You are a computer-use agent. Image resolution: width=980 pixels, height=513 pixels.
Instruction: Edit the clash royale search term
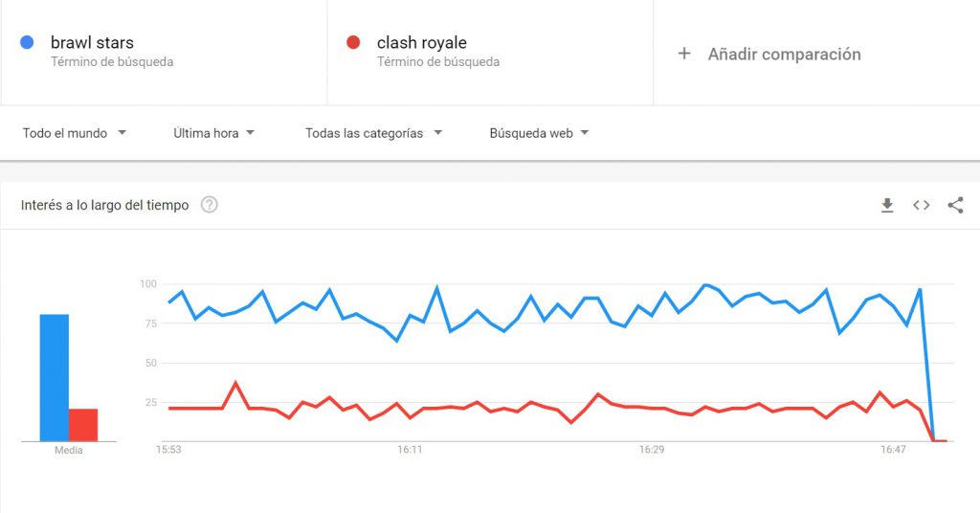422,43
